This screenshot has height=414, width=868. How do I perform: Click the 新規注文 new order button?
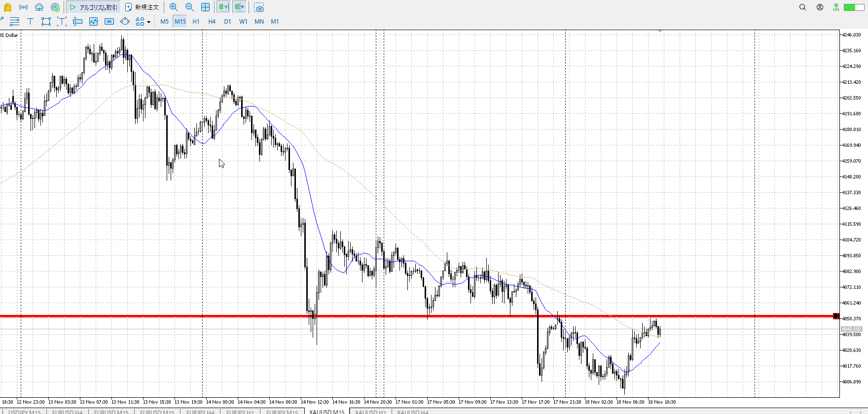(x=142, y=7)
